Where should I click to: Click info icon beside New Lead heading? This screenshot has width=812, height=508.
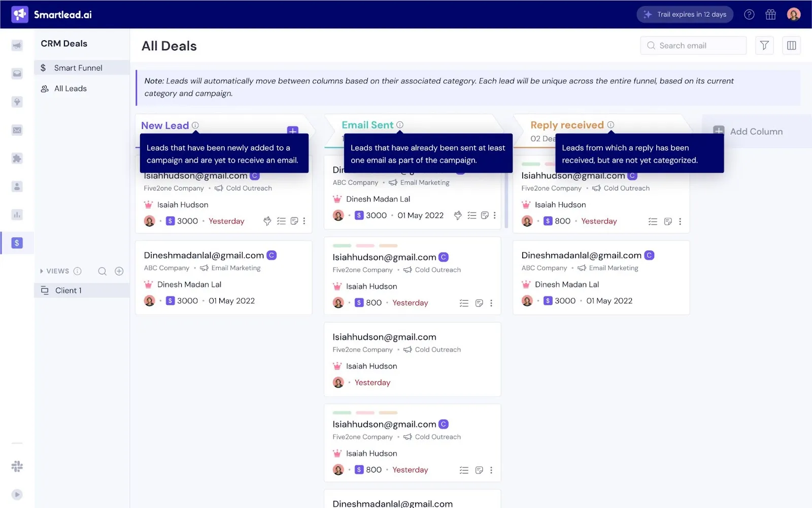(195, 125)
